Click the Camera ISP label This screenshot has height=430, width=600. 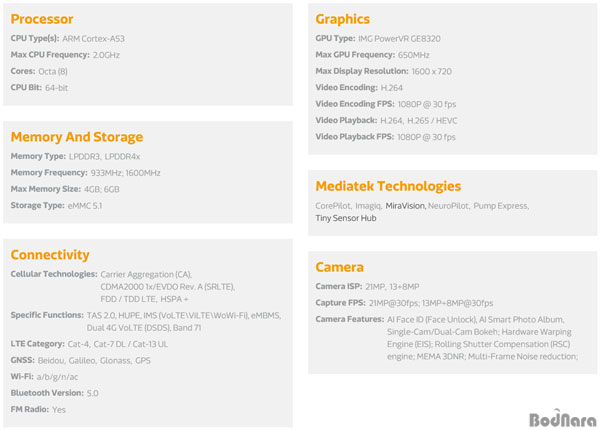coord(339,287)
